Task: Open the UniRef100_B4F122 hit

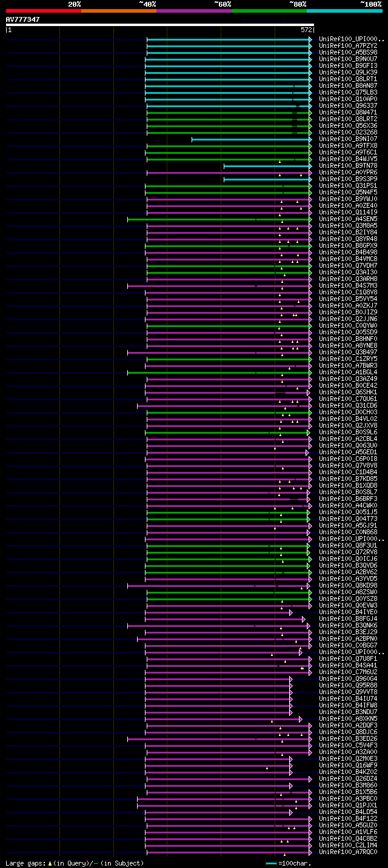Action: click(348, 819)
